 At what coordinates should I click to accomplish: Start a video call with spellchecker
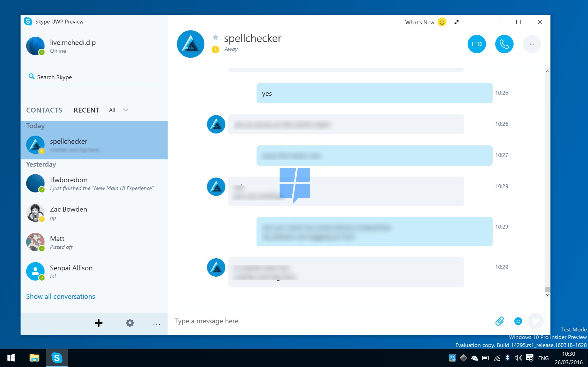pos(476,44)
